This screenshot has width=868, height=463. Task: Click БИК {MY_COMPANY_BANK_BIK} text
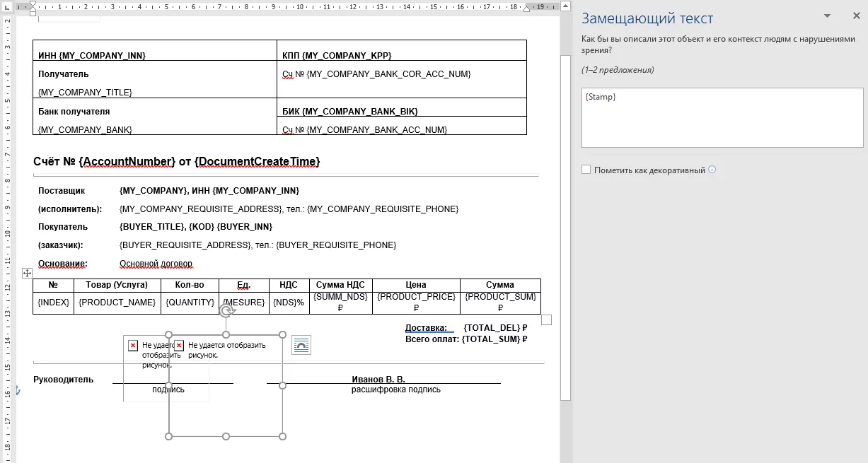click(350, 112)
